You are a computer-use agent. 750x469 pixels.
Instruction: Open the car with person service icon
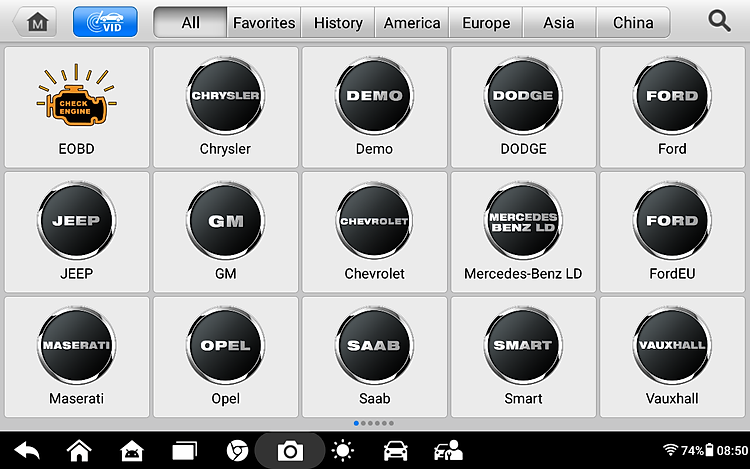click(x=448, y=451)
